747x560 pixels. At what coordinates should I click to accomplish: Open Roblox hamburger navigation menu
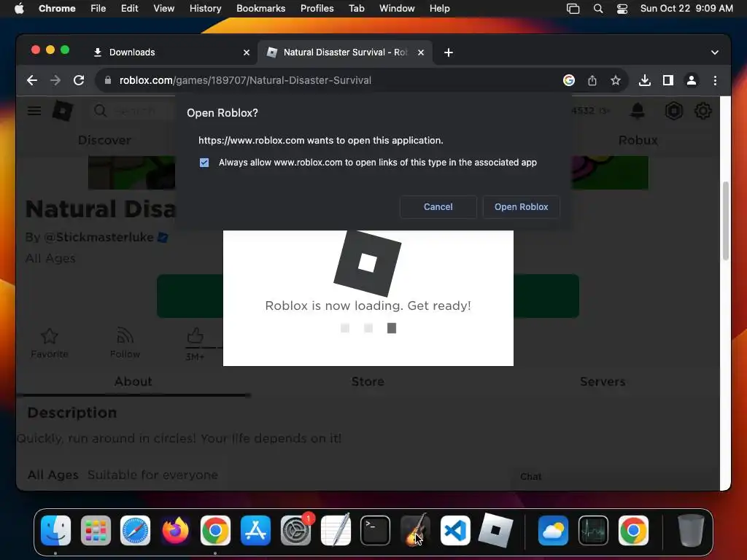pos(34,111)
